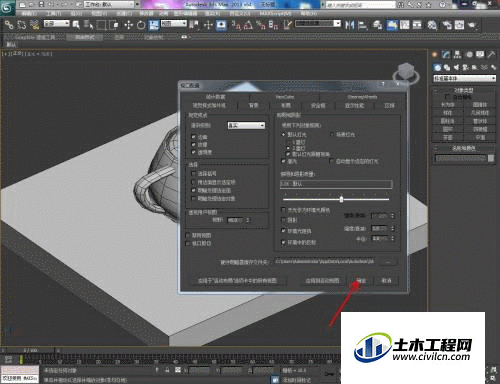This screenshot has width=500, height=384.
Task: Open the reference coordinate system dropdown 视图
Action: (174, 24)
